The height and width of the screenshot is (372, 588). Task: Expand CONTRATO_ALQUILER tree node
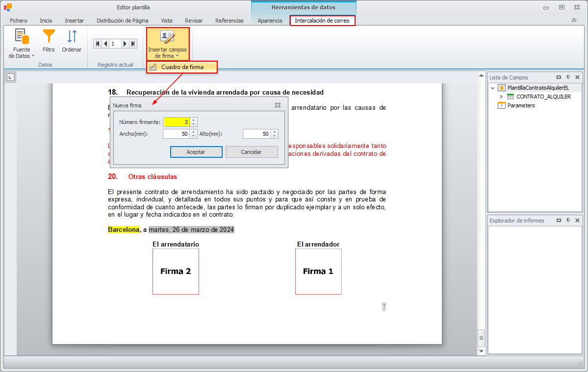tap(501, 97)
